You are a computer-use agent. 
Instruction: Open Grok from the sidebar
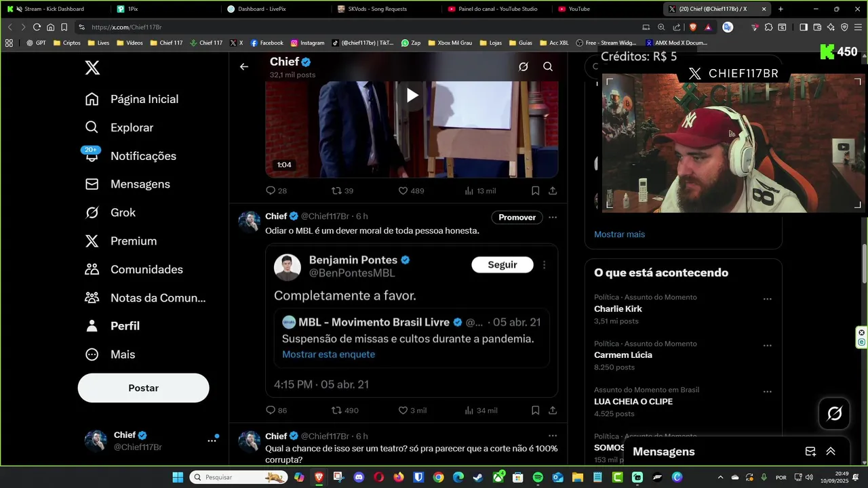(x=111, y=213)
